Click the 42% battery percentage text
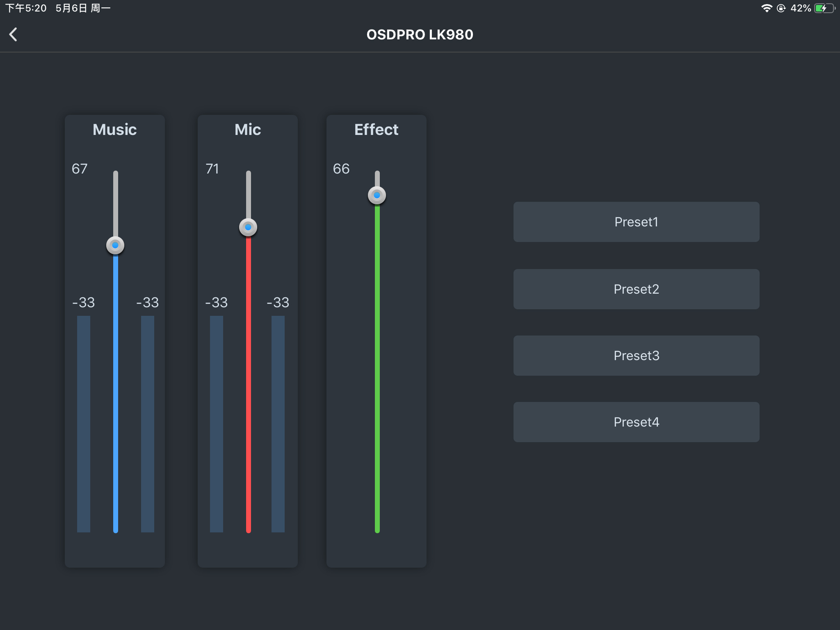This screenshot has height=630, width=840. click(x=801, y=8)
